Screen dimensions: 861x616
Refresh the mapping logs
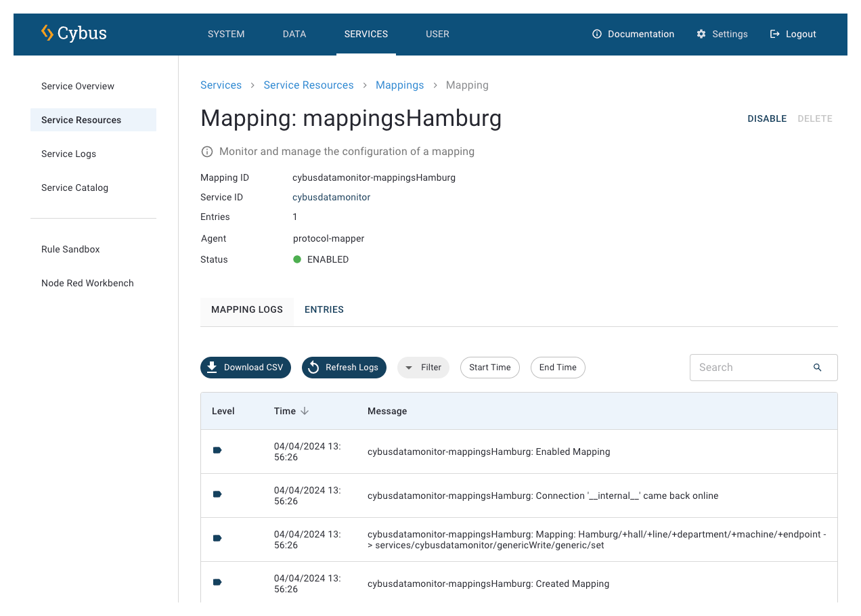click(x=344, y=368)
